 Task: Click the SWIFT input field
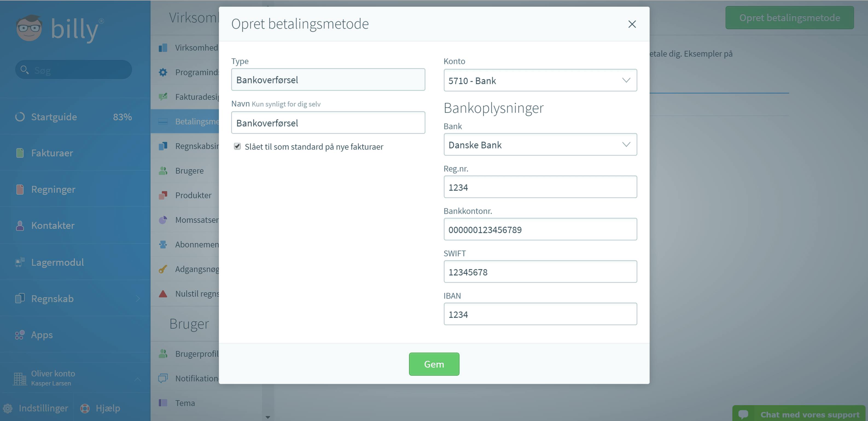(540, 272)
